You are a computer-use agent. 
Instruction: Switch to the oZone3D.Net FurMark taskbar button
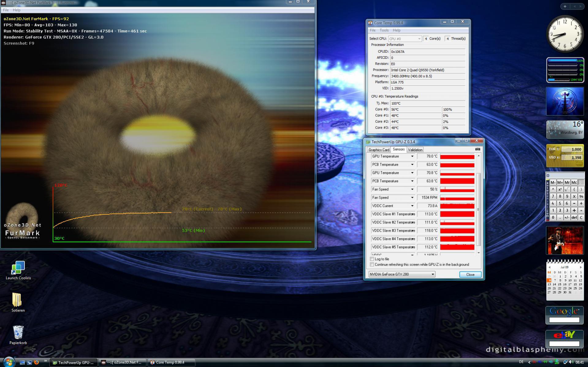(123, 362)
